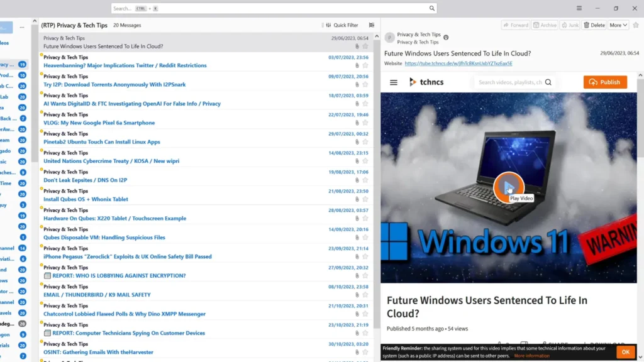This screenshot has width=644, height=362.
Task: Open the tchncs page hamburger menu
Action: (x=394, y=82)
